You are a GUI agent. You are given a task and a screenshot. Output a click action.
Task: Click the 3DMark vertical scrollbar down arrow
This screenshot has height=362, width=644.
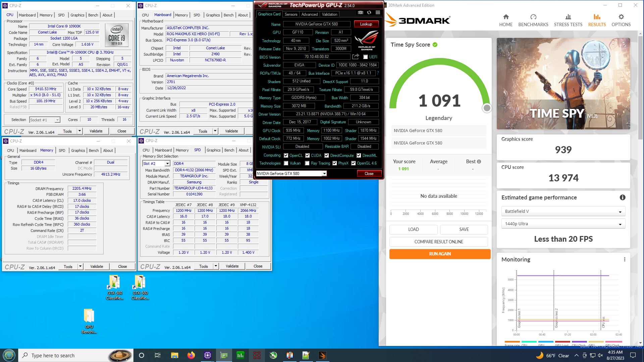click(x=640, y=343)
